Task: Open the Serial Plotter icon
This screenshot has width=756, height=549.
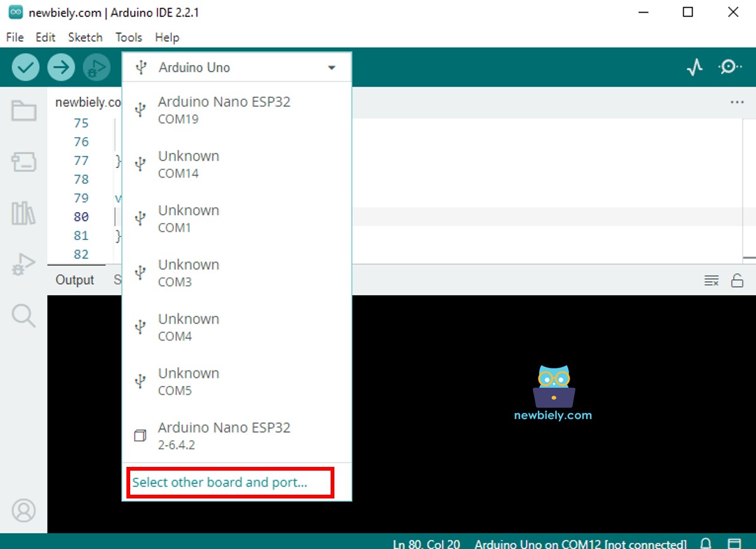Action: [x=694, y=67]
